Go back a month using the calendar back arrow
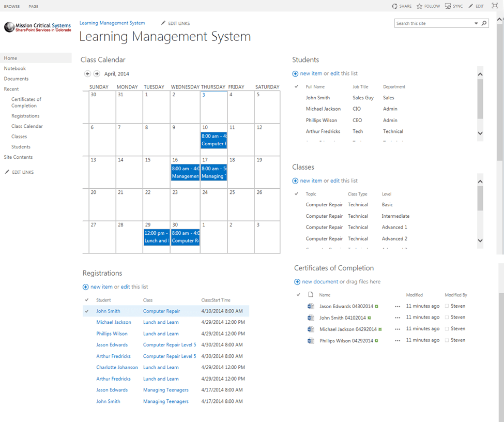 coord(87,73)
